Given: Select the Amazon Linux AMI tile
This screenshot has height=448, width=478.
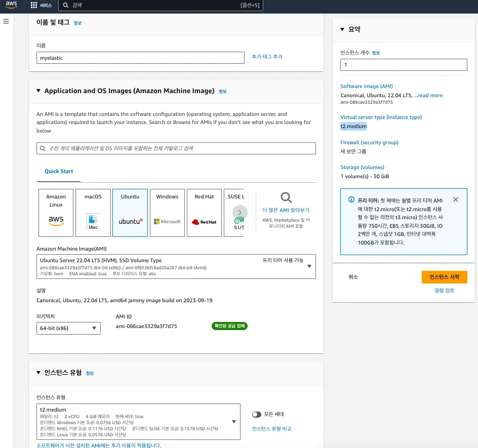Looking at the screenshot, I should coord(56,213).
